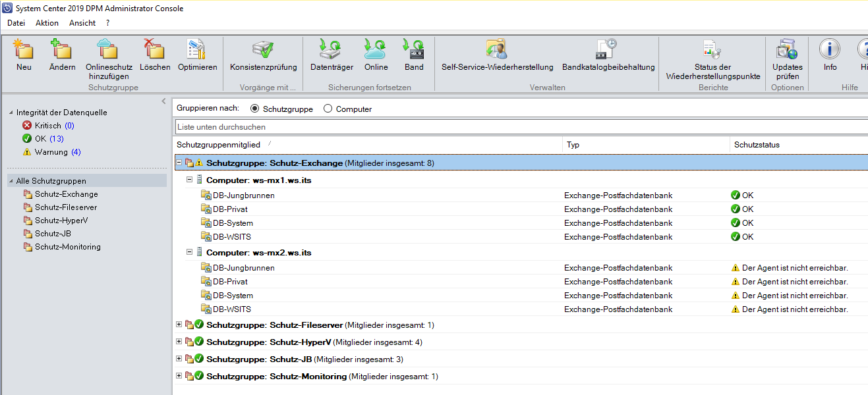Open the OK (13) filter link
Screen dimensions: 868x395
(x=57, y=139)
